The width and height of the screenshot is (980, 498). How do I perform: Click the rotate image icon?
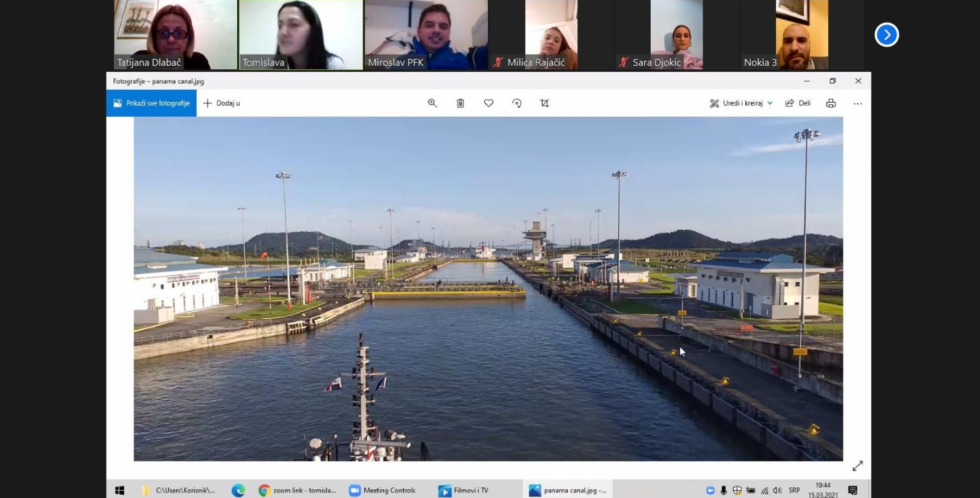[517, 103]
